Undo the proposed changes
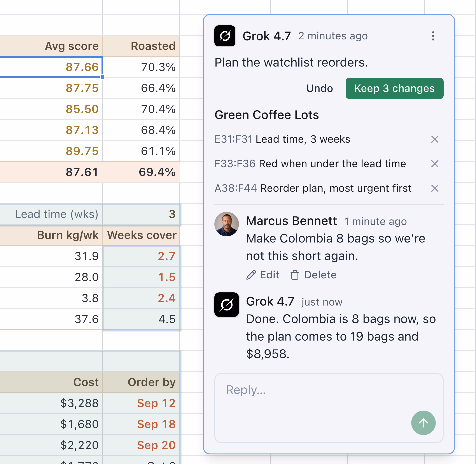The height and width of the screenshot is (464, 476). click(x=320, y=88)
